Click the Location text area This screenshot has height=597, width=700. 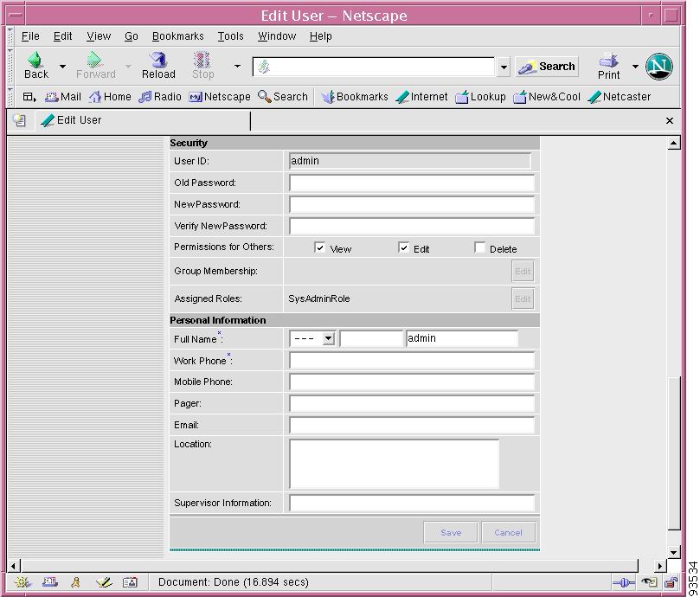point(395,464)
